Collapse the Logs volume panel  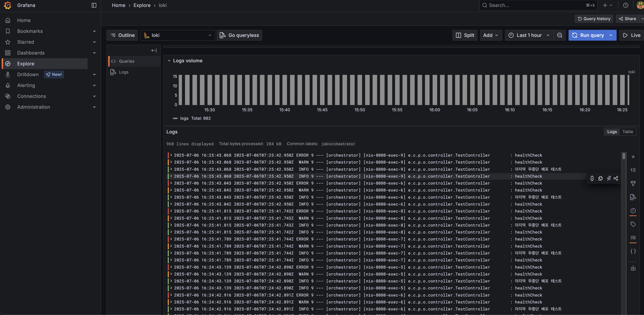click(x=169, y=61)
